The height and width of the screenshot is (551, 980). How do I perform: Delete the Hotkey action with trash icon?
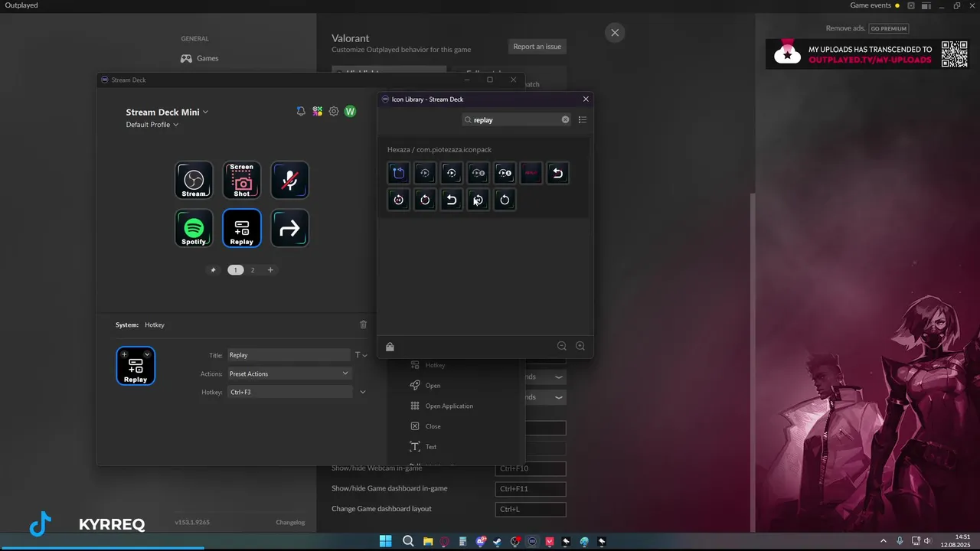[364, 324]
